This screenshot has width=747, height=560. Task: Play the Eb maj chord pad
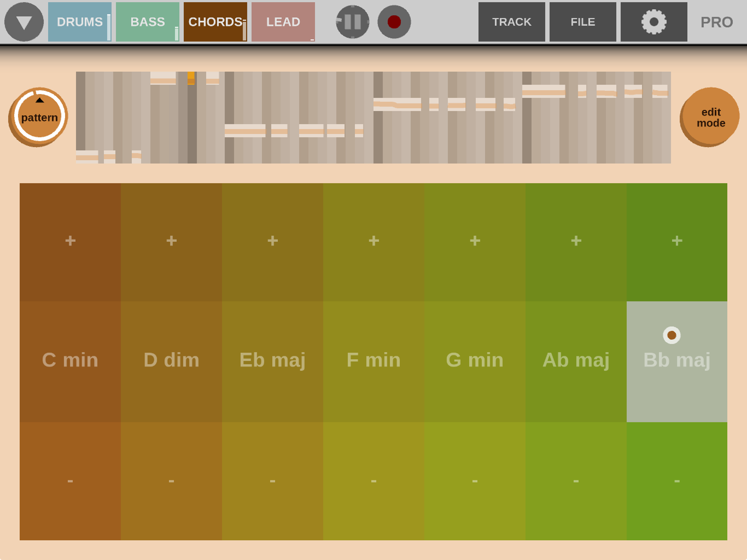[273, 361]
